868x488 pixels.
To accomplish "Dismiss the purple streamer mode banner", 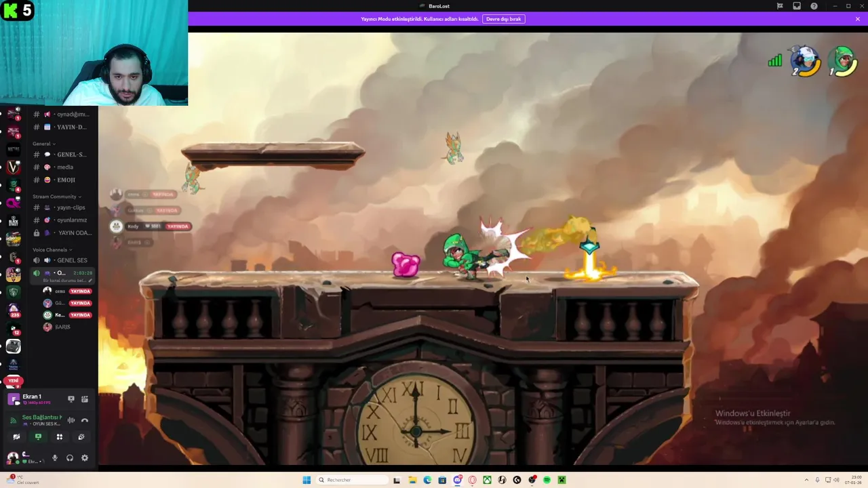I will pos(858,19).
